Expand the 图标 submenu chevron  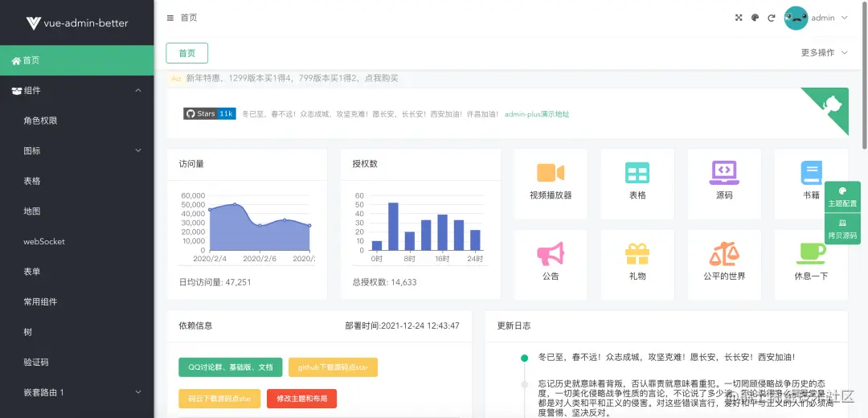click(x=138, y=150)
